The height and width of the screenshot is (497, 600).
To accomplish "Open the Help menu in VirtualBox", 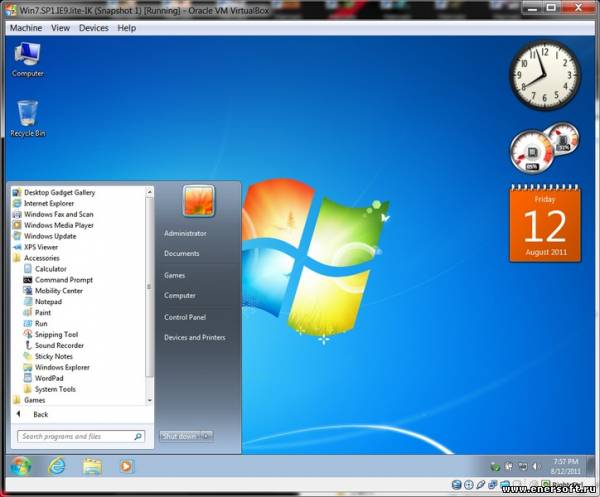I will pos(127,28).
